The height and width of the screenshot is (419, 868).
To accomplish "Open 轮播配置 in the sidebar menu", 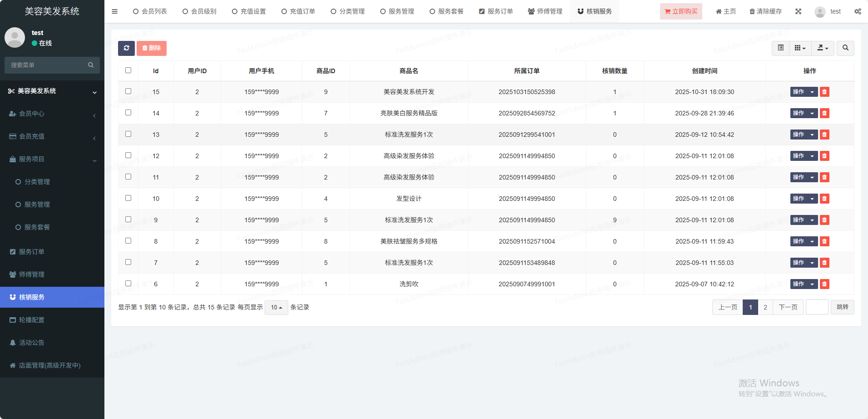I will point(32,320).
